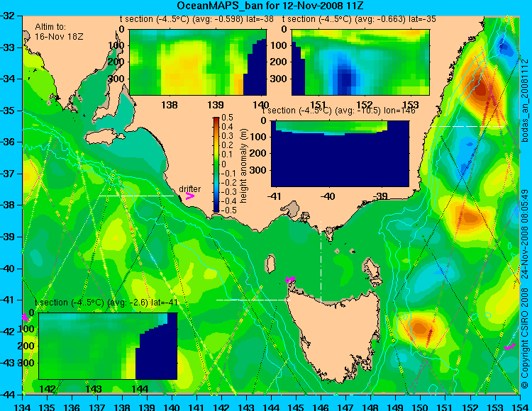Click the '152' tick on lat=-35 inset
Image resolution: width=532 pixels, height=411 pixels.
pos(365,105)
